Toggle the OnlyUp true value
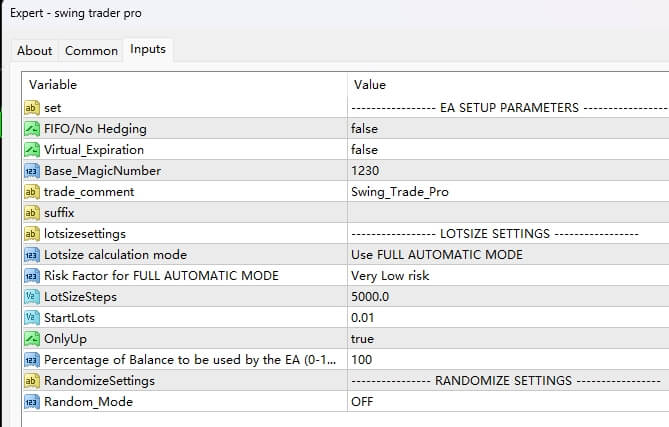Screen dimensions: 669x427 pos(362,338)
